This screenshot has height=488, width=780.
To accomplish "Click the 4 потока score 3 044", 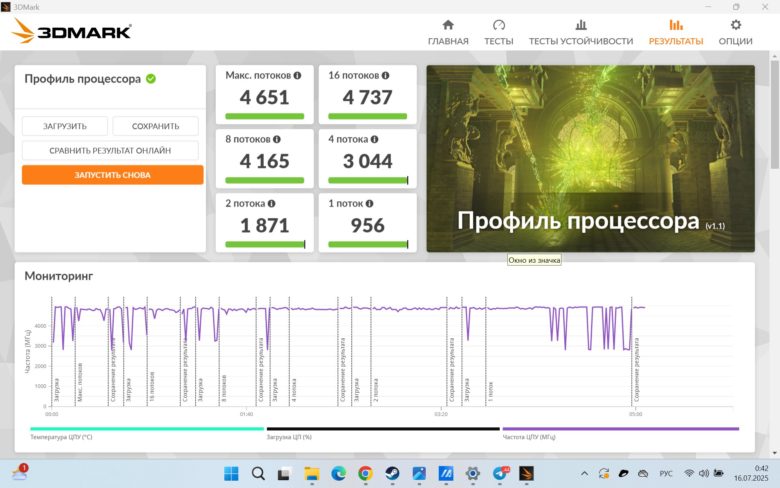I will tap(368, 161).
